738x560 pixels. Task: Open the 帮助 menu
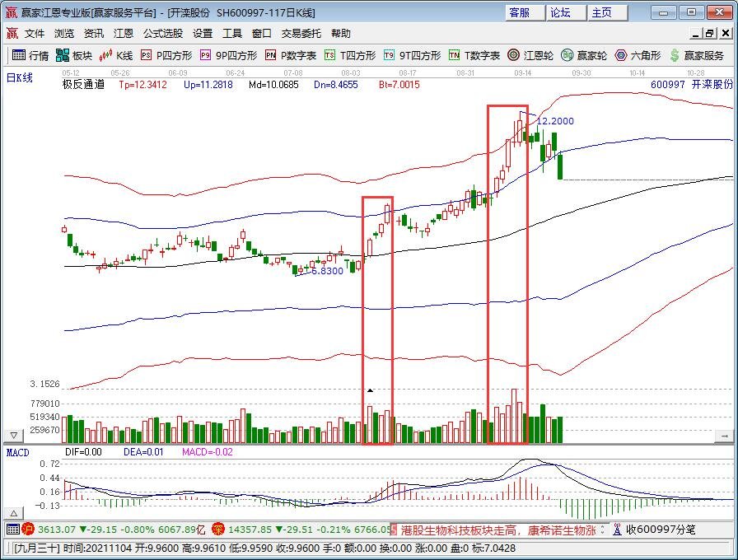tap(341, 34)
